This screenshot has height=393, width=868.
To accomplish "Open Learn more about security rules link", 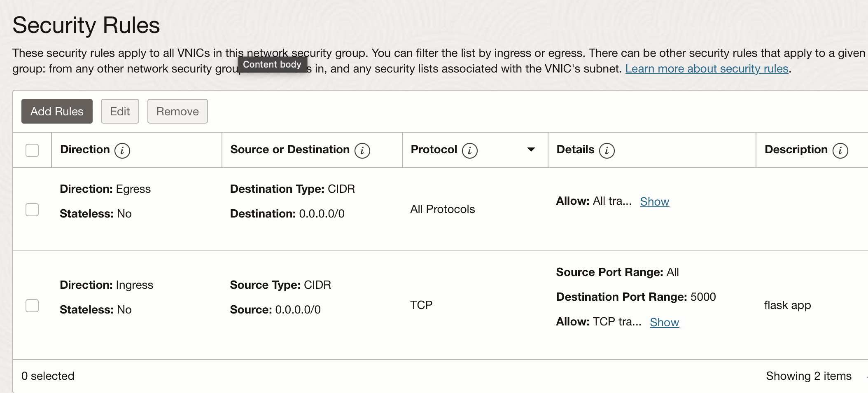I will pyautogui.click(x=707, y=69).
